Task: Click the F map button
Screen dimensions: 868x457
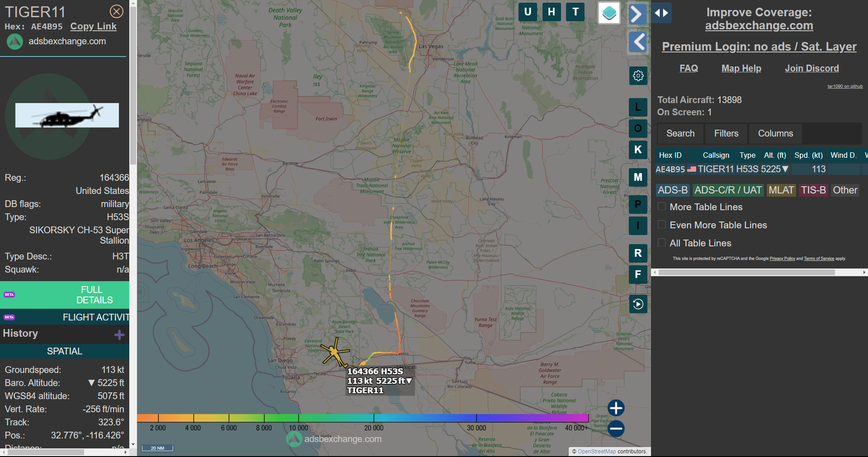Action: click(x=638, y=274)
